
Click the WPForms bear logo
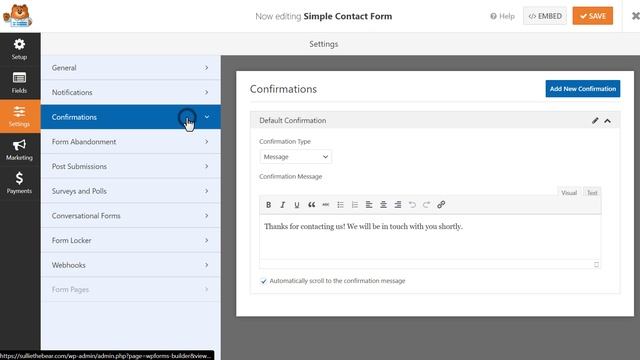(x=17, y=16)
